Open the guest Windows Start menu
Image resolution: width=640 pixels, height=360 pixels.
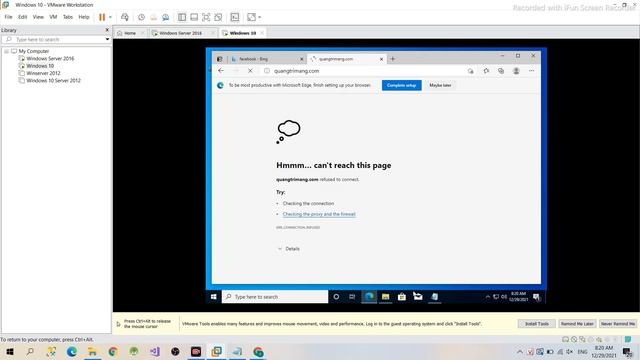pyautogui.click(x=213, y=297)
